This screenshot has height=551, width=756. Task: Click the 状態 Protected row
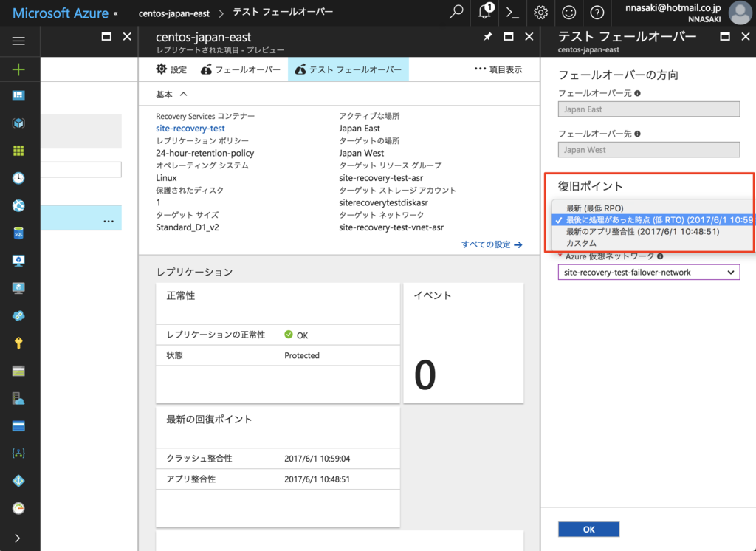click(x=278, y=355)
